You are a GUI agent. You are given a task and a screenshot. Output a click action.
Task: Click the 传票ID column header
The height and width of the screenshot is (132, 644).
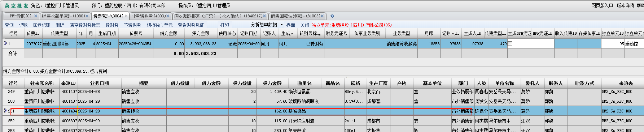tap(33, 33)
